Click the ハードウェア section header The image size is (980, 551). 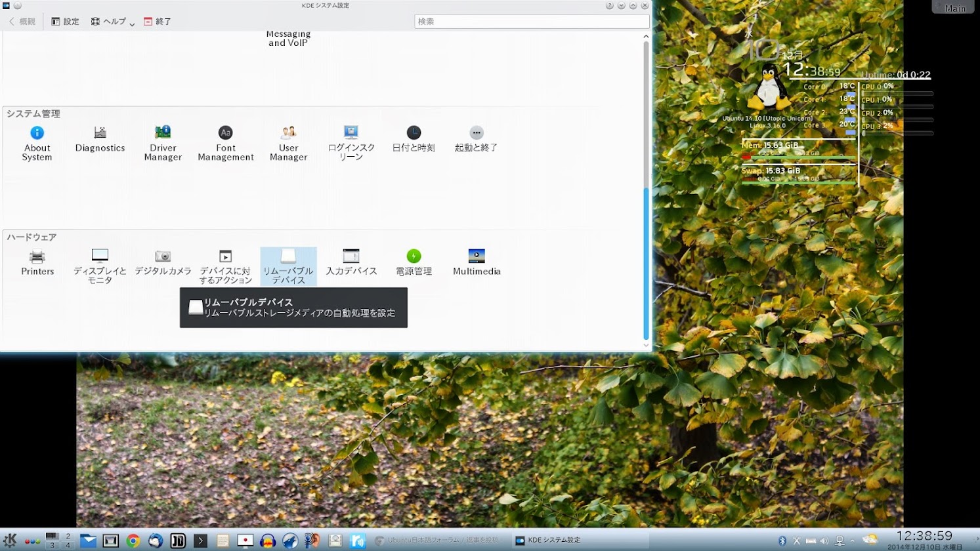click(32, 237)
